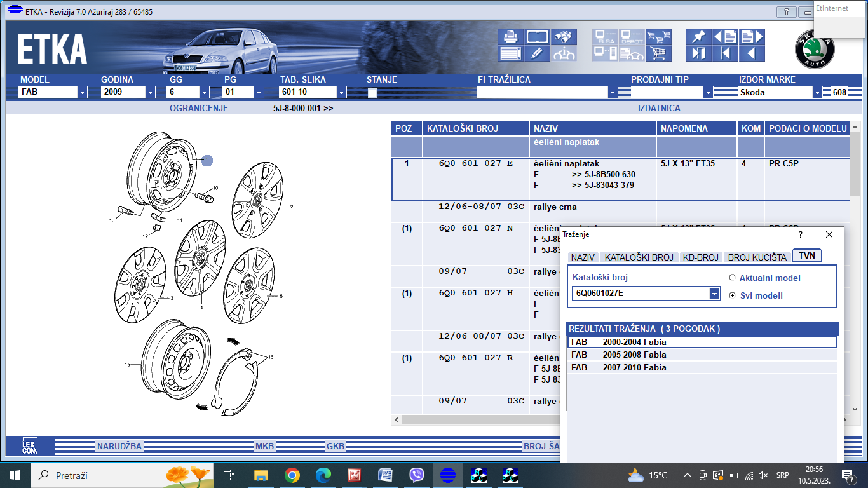Expand the GODINA dropdown showing 2009
Viewport: 868px width, 488px height.
tap(150, 92)
